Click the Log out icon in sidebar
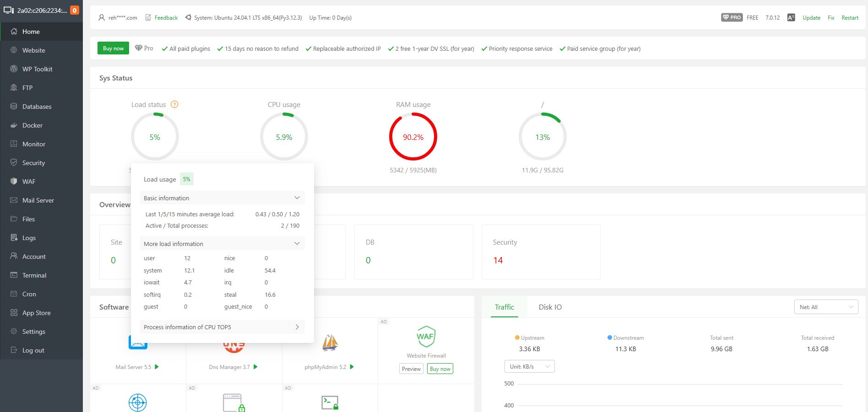This screenshot has height=412, width=868. (14, 350)
